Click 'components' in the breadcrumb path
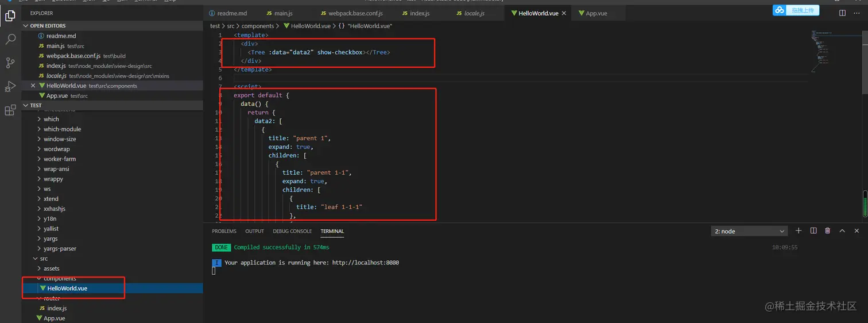The width and height of the screenshot is (868, 323). (258, 26)
